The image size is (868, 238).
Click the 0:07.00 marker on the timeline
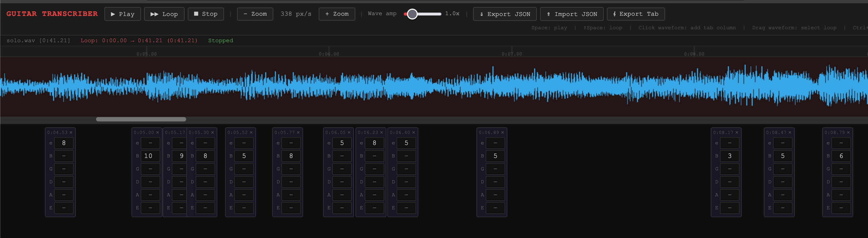point(511,54)
